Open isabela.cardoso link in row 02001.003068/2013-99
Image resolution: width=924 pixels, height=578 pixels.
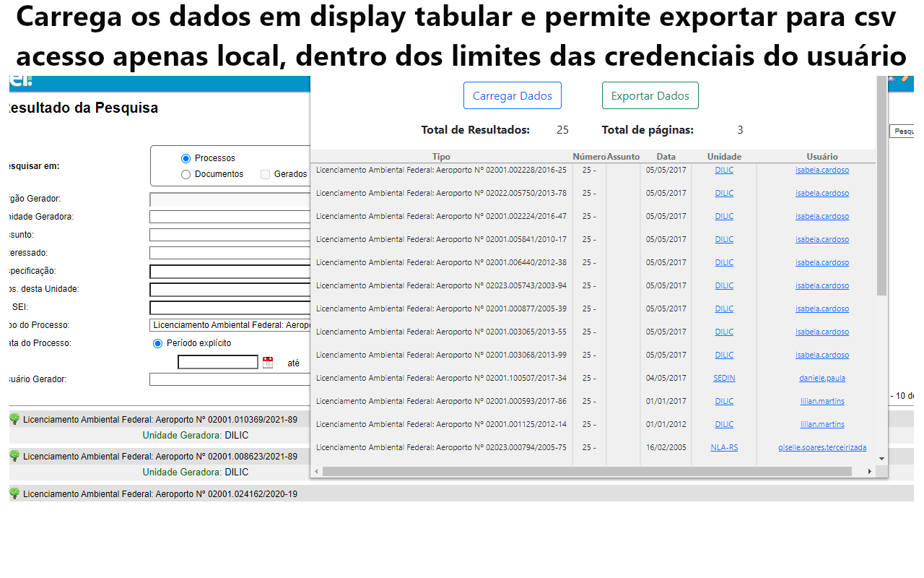[x=822, y=355]
